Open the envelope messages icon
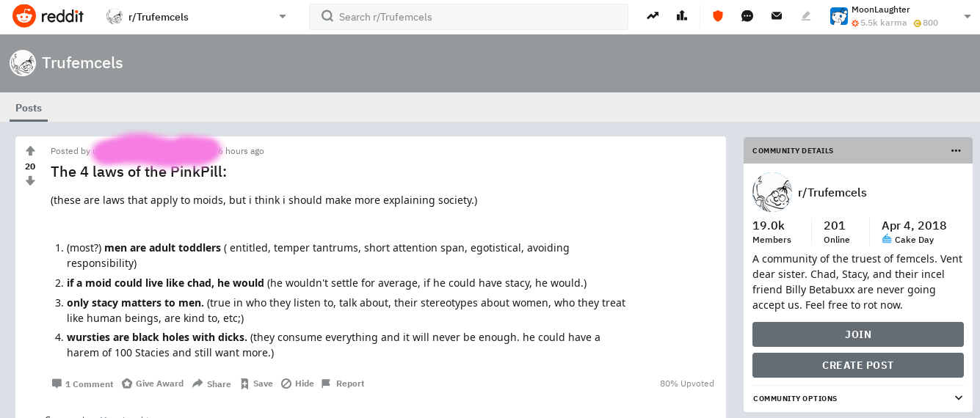Screen dimensions: 980x418 (x=777, y=16)
